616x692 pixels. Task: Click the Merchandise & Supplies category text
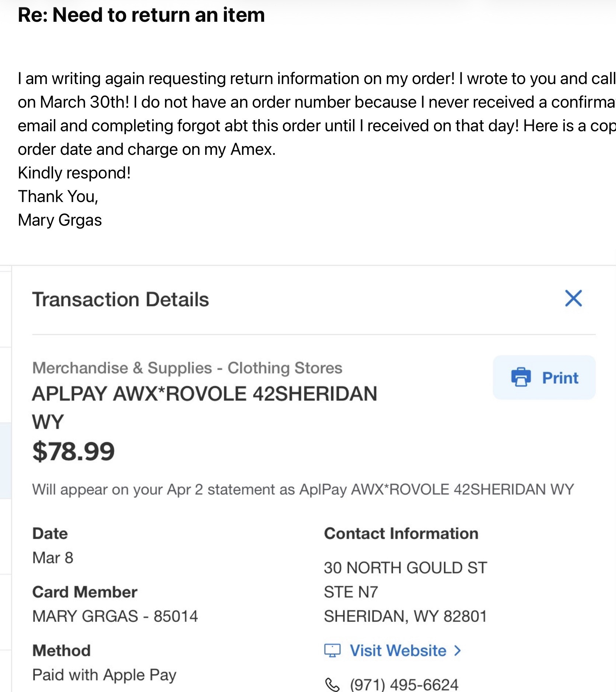click(187, 368)
